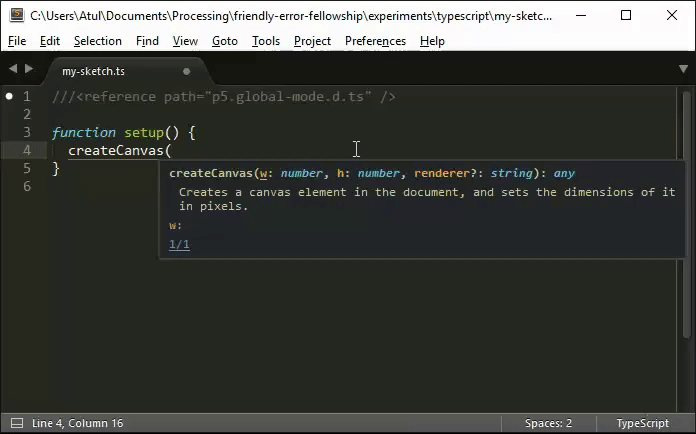Screen dimensions: 696x434
Task: Click line number 3 in gutter
Action: coord(27,132)
